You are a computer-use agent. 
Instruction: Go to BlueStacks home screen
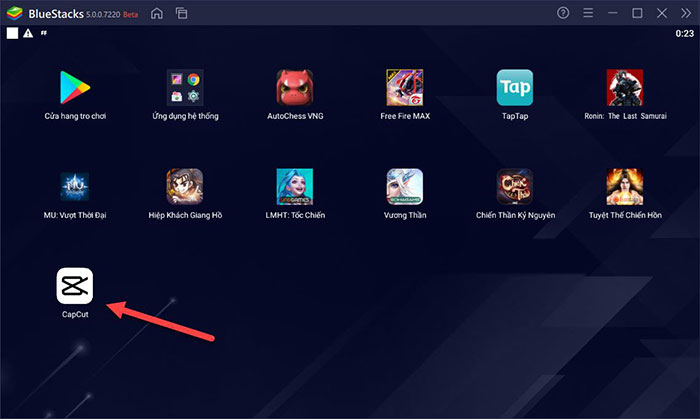[x=157, y=13]
